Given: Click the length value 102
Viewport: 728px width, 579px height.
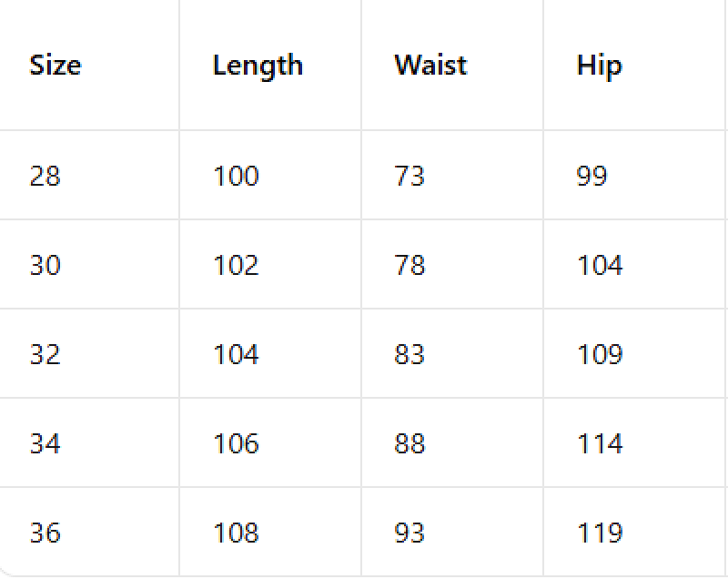Looking at the screenshot, I should point(236,265).
